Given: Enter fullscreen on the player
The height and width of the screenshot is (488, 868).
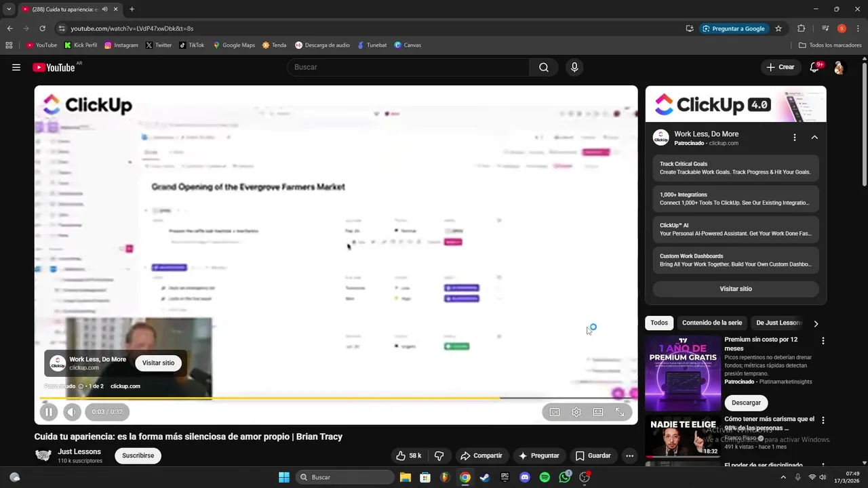Looking at the screenshot, I should [620, 411].
